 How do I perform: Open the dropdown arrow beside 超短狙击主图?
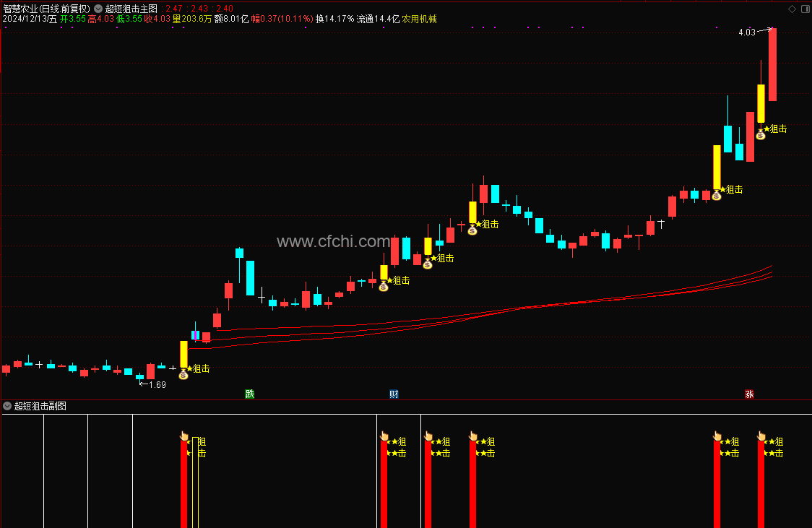pyautogui.click(x=98, y=9)
